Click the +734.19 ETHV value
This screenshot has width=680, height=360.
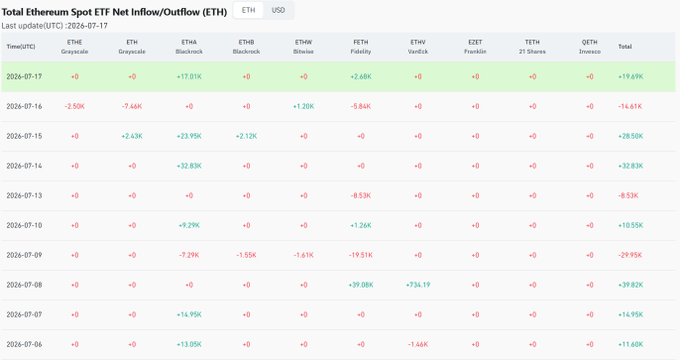point(418,285)
